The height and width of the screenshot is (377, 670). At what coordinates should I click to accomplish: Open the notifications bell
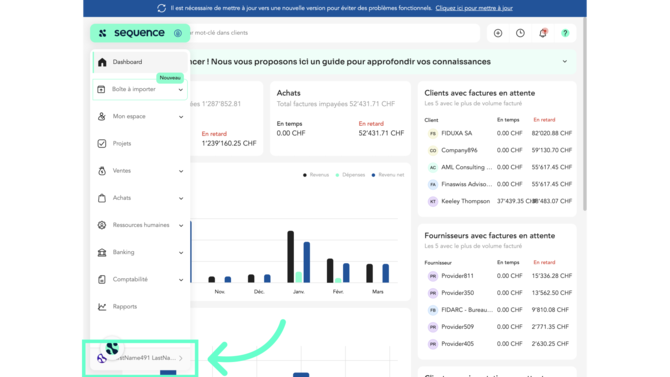coord(543,33)
